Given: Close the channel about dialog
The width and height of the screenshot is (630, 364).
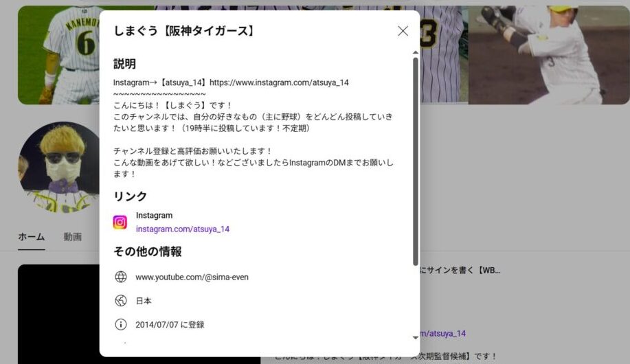Looking at the screenshot, I should click(x=403, y=31).
